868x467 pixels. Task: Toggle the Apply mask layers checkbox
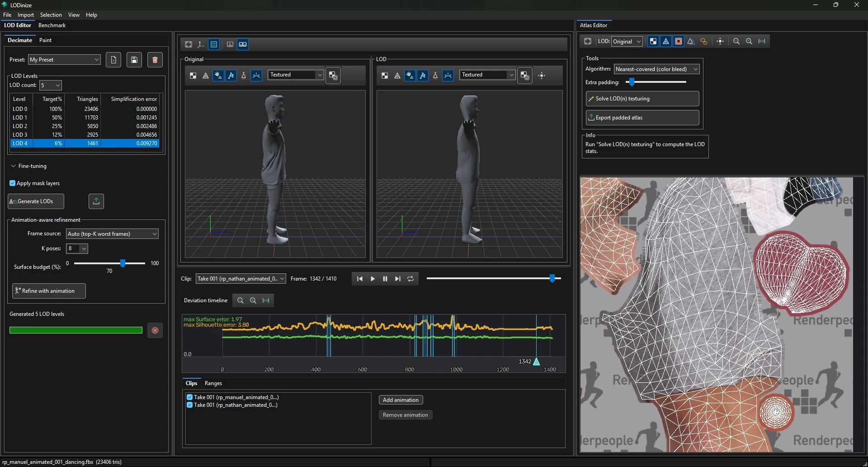(13, 183)
